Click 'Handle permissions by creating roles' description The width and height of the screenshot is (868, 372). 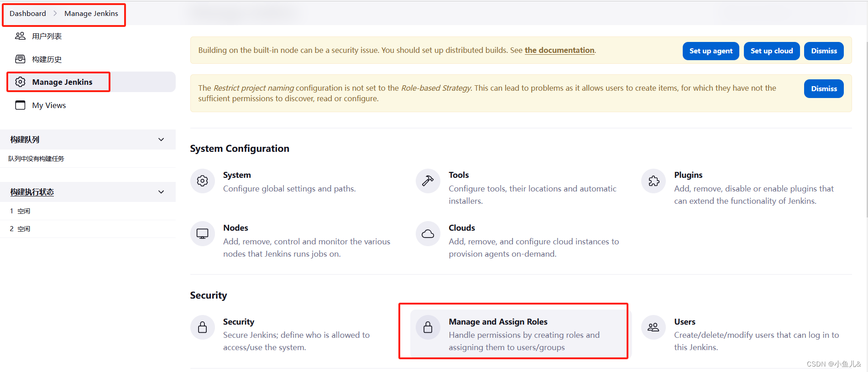(524, 341)
